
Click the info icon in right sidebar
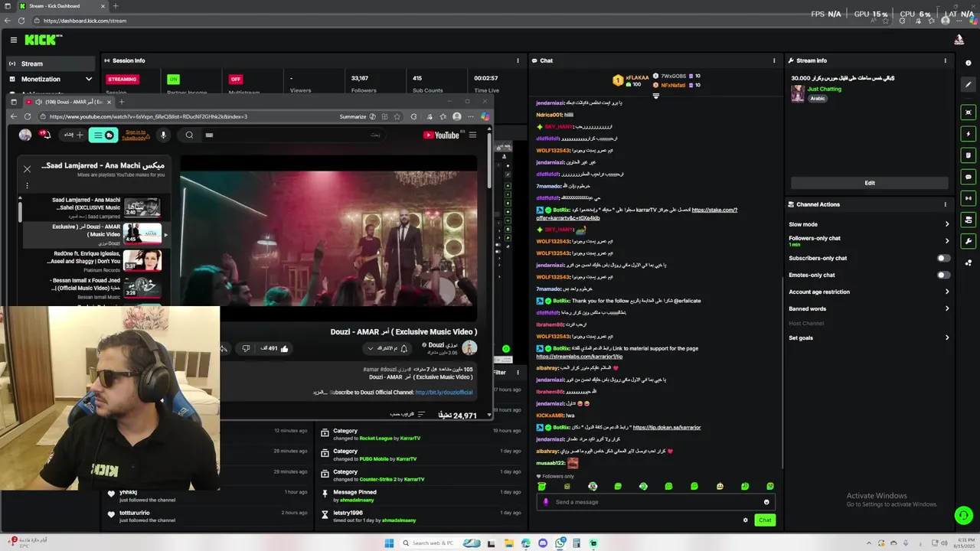coord(969,64)
